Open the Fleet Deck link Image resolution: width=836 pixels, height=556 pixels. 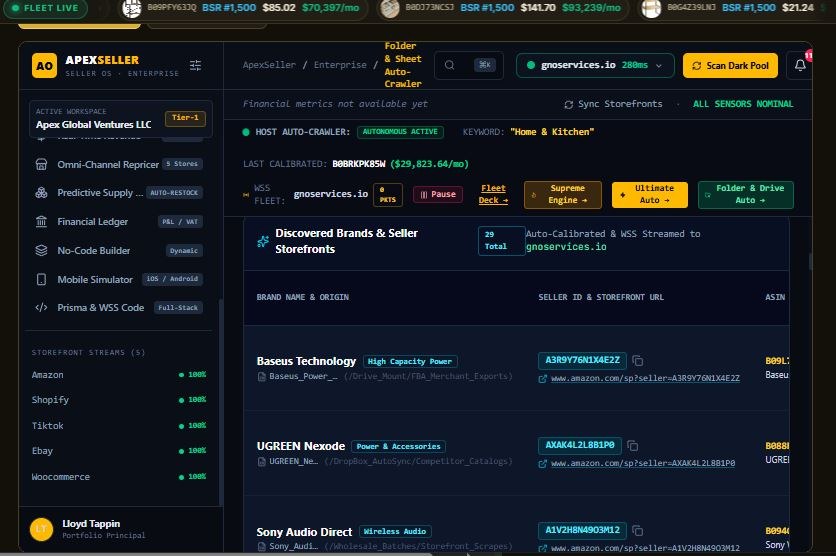tap(493, 194)
